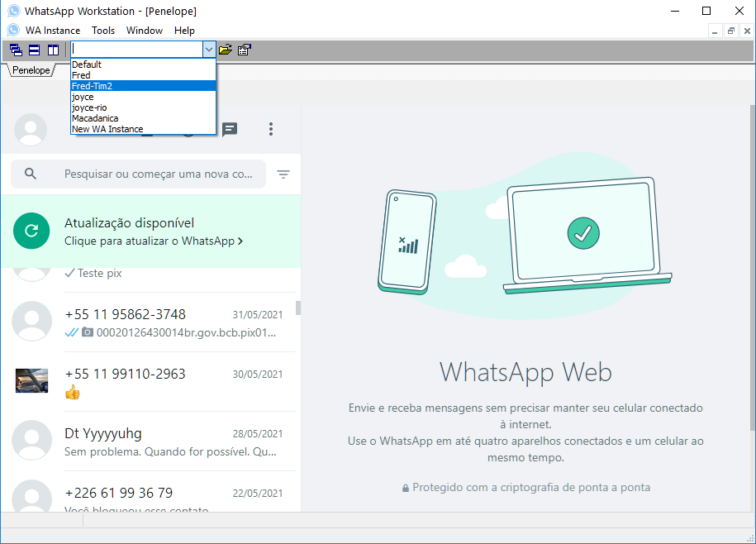Click the main window vertical scrollbar
The image size is (756, 544).
(x=753, y=268)
